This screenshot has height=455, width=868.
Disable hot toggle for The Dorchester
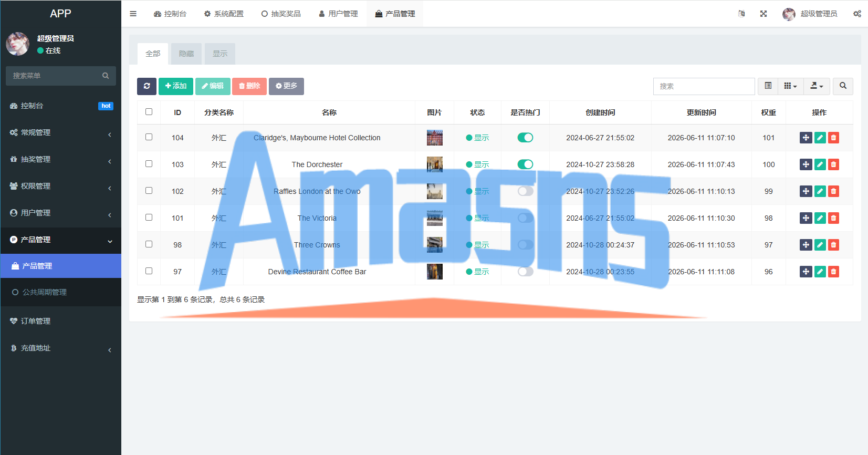(x=525, y=164)
